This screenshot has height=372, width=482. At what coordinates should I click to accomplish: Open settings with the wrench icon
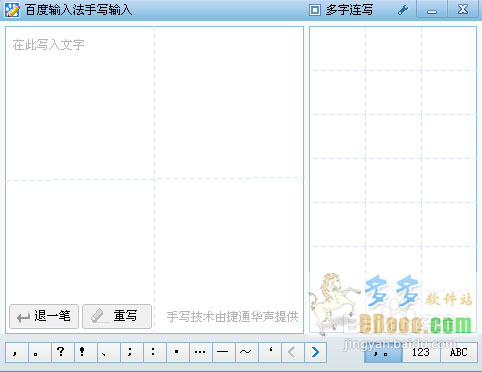click(403, 10)
